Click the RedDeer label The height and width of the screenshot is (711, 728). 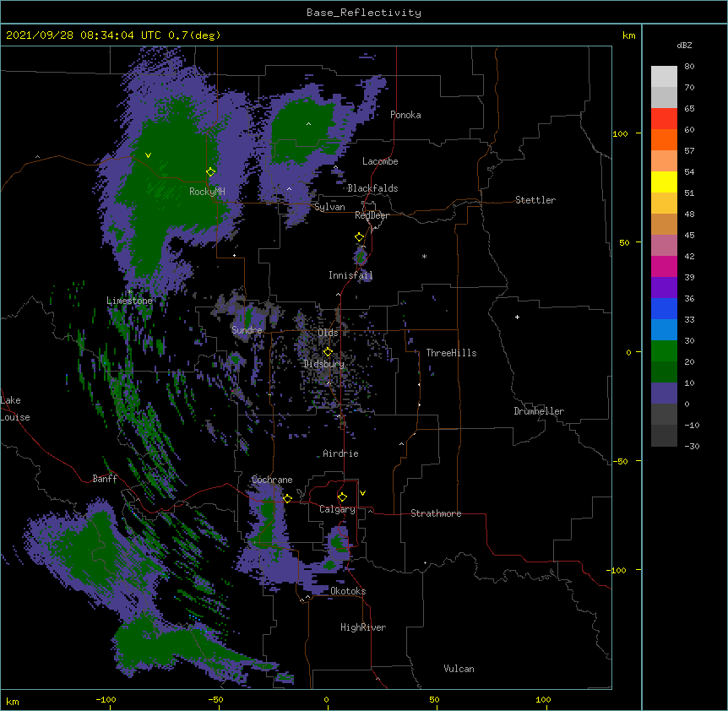(372, 215)
